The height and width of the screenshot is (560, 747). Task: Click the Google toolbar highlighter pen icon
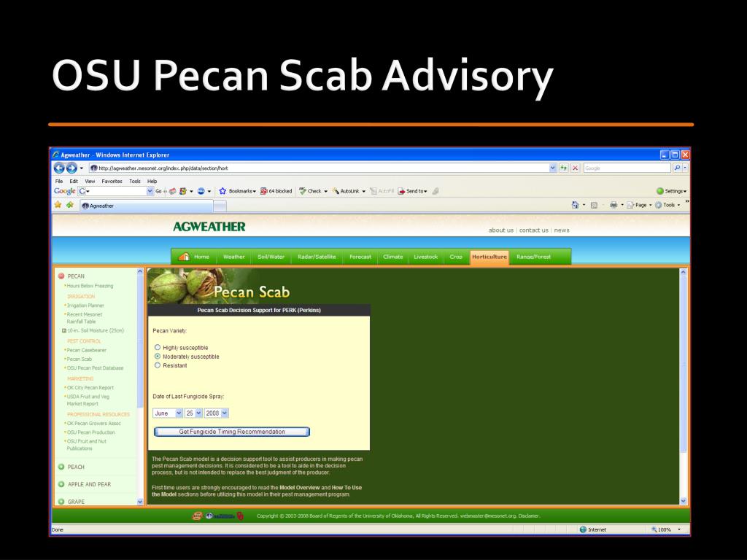[x=435, y=191]
